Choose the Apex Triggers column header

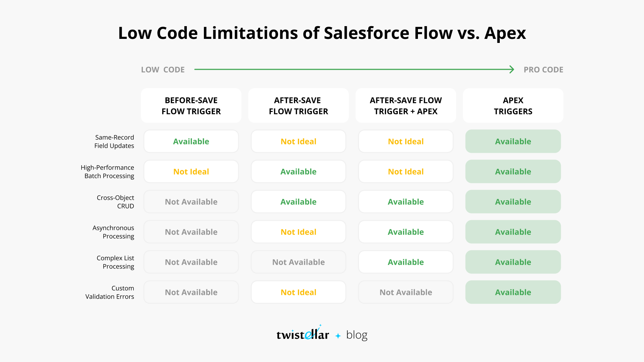coord(513,106)
